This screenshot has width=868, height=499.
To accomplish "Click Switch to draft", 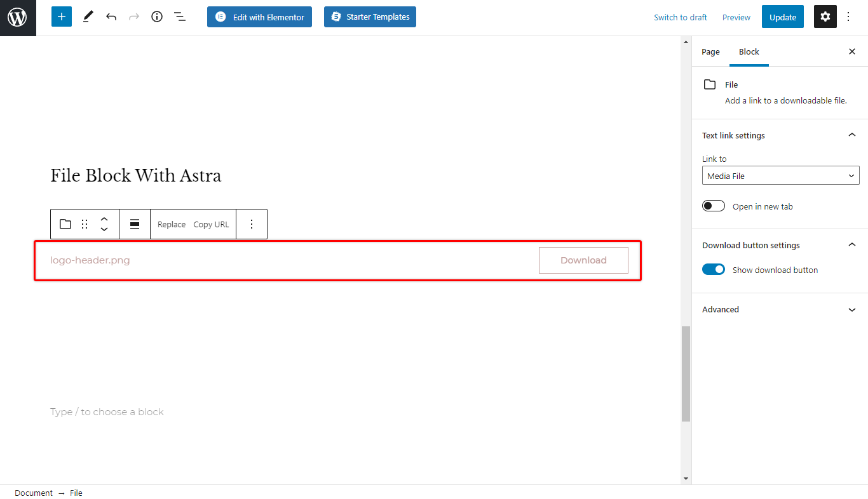I will click(x=680, y=17).
